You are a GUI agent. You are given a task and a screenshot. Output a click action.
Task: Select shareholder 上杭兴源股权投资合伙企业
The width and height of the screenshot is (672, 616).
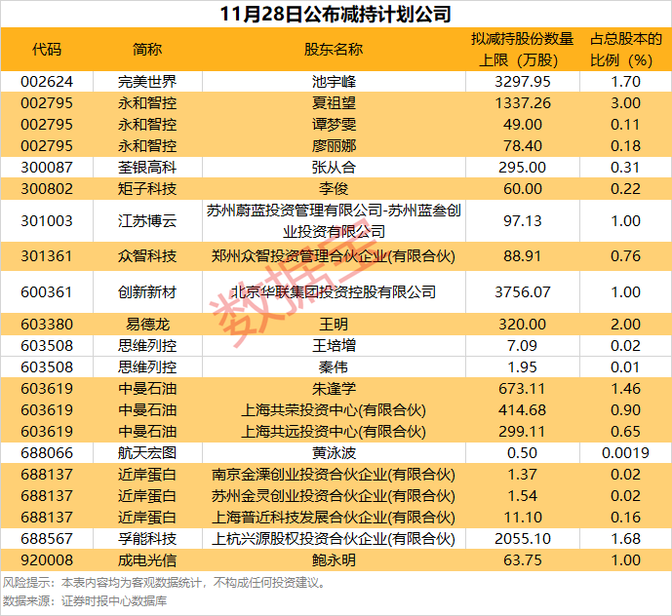tap(334, 538)
